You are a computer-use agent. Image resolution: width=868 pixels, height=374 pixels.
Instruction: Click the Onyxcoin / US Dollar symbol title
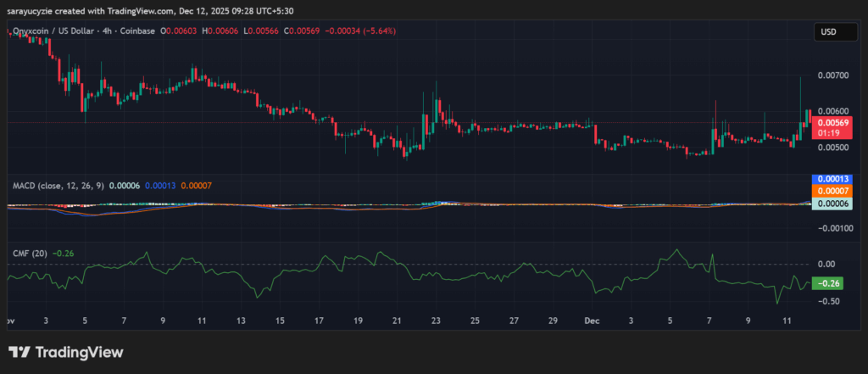(x=51, y=31)
